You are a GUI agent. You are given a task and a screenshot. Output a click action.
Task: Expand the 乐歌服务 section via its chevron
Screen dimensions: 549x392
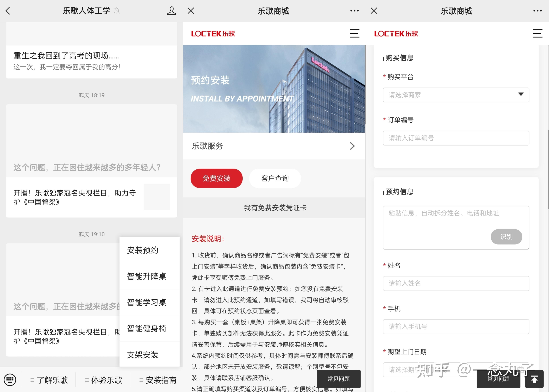352,146
